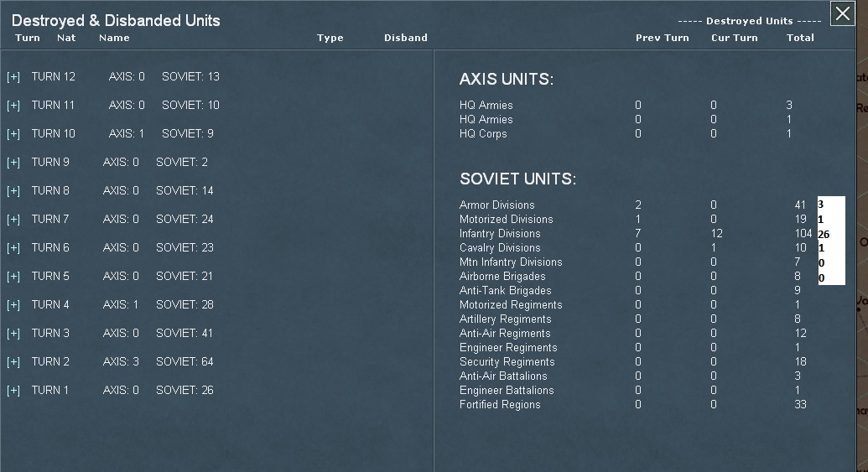Expand the TURN 1 entry

click(13, 391)
